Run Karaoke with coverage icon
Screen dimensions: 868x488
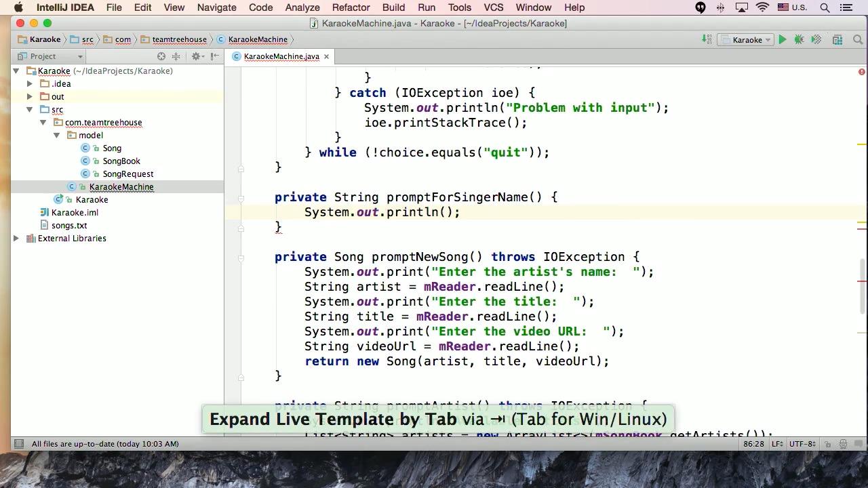[816, 39]
